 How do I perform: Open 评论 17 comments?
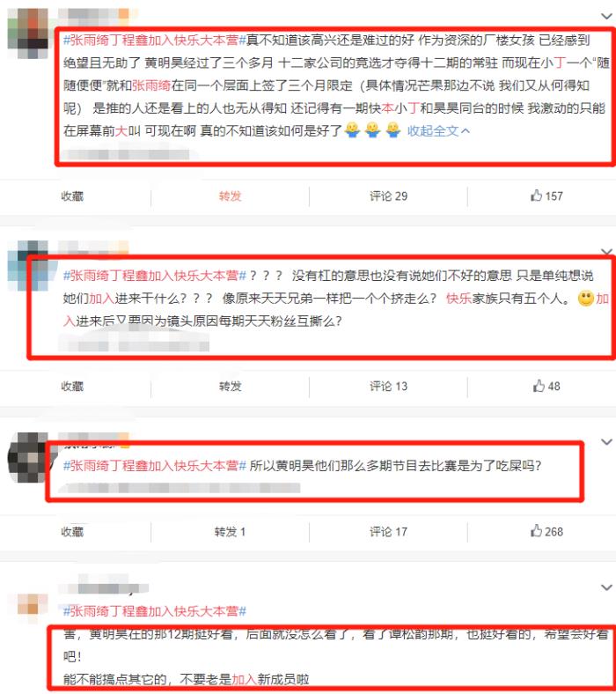pyautogui.click(x=388, y=532)
